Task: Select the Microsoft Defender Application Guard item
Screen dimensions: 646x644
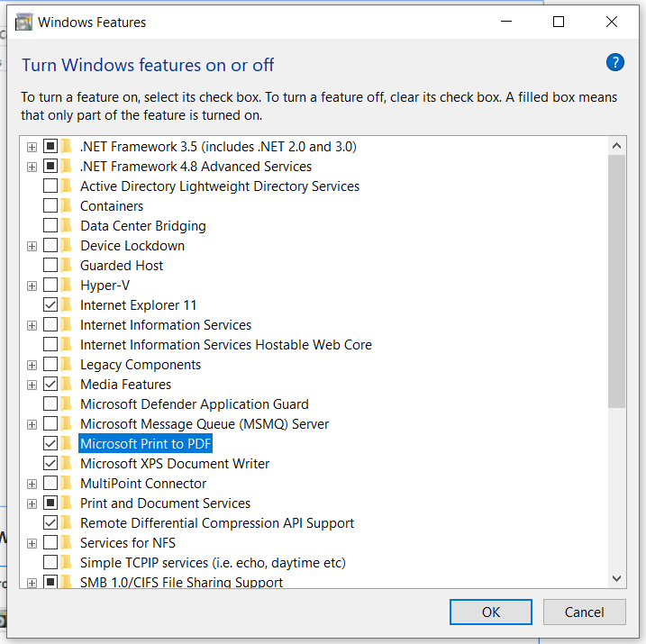Action: tap(194, 404)
